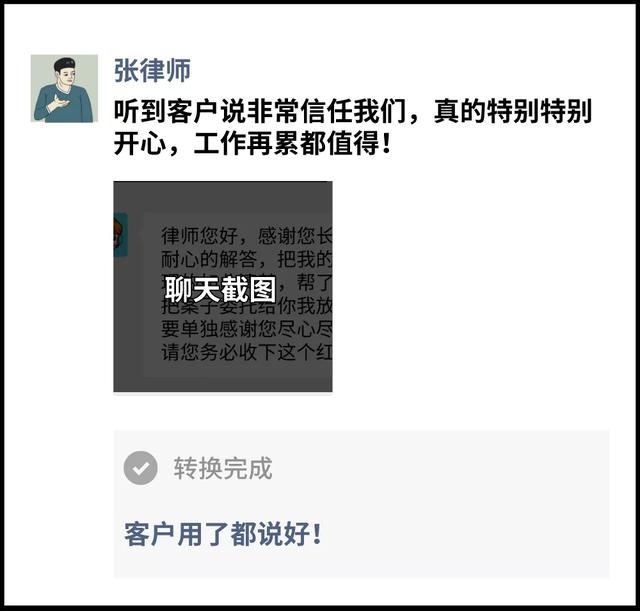
Task: Open the comment 客户用了都说好!
Action: (223, 534)
